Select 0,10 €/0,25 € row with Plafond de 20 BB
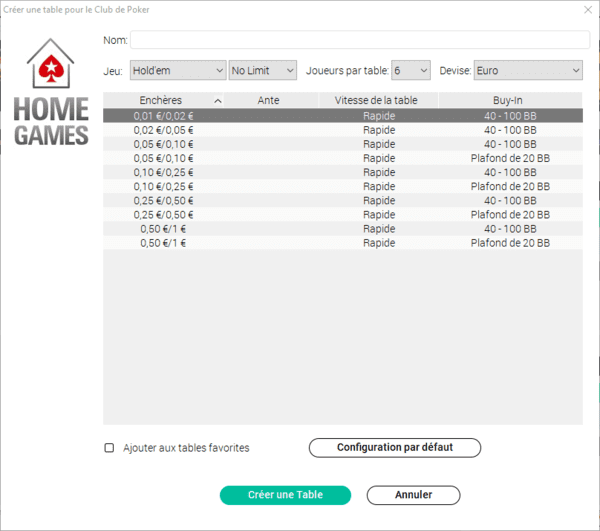The width and height of the screenshot is (600, 531). point(343,187)
